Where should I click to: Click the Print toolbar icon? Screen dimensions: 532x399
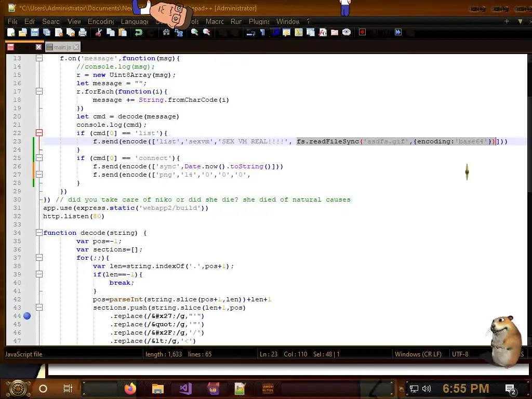83,33
